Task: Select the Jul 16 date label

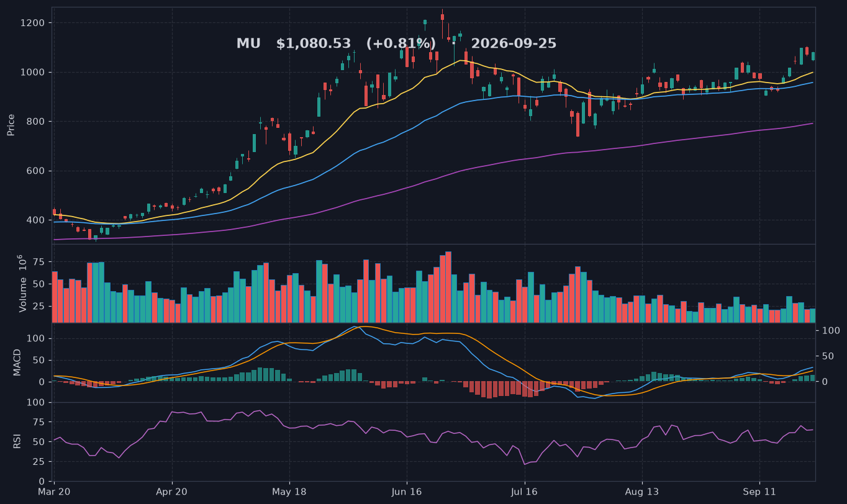Action: (x=524, y=492)
